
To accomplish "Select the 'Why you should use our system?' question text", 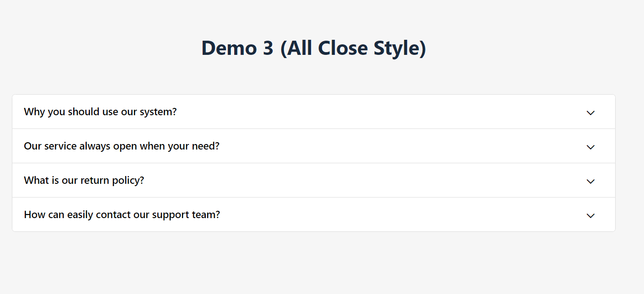I will (x=100, y=112).
